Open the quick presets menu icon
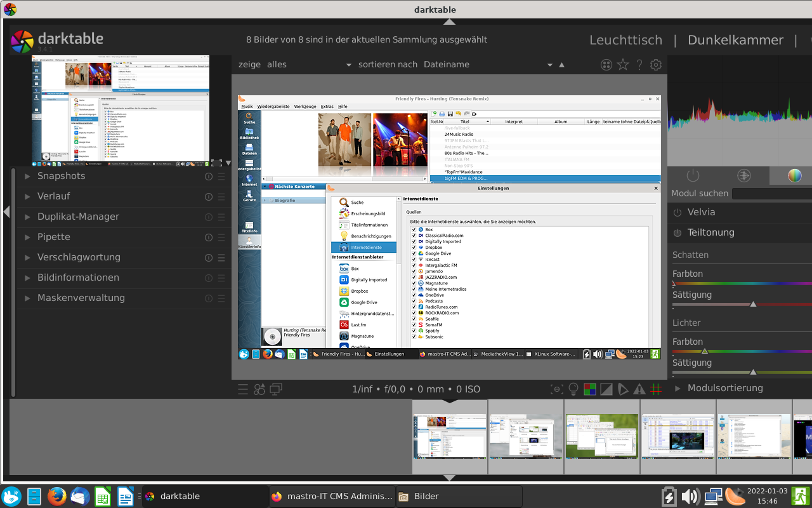 pos(243,389)
